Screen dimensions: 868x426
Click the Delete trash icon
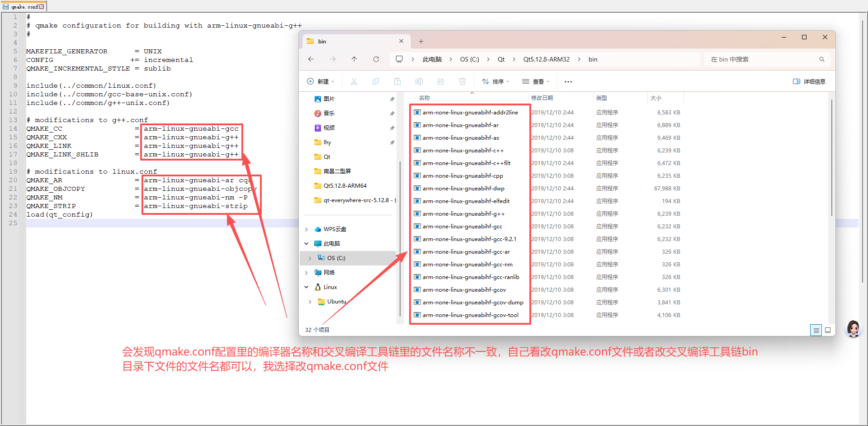pos(462,81)
